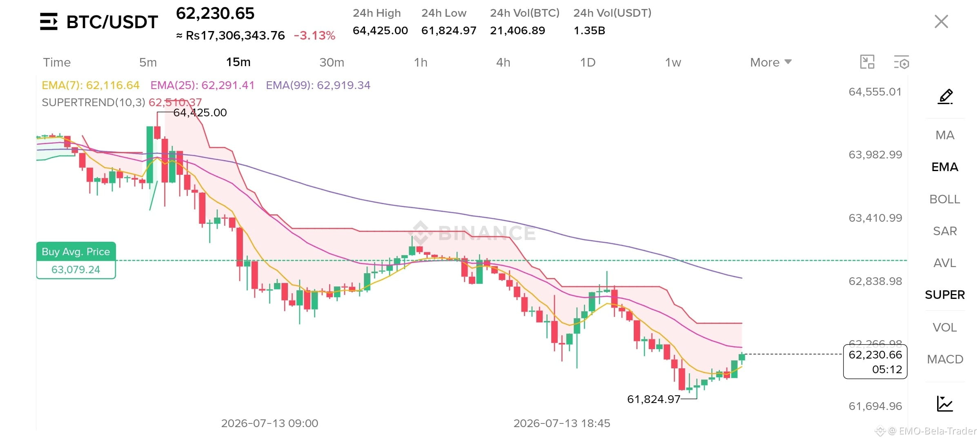980x441 pixels.
Task: Click the 63,079.24 average price value
Action: pos(76,269)
